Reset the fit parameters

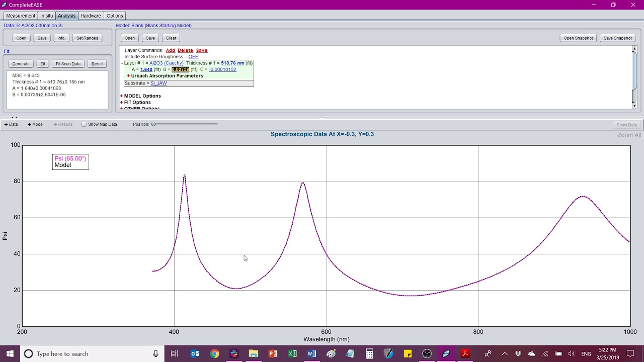pyautogui.click(x=97, y=64)
